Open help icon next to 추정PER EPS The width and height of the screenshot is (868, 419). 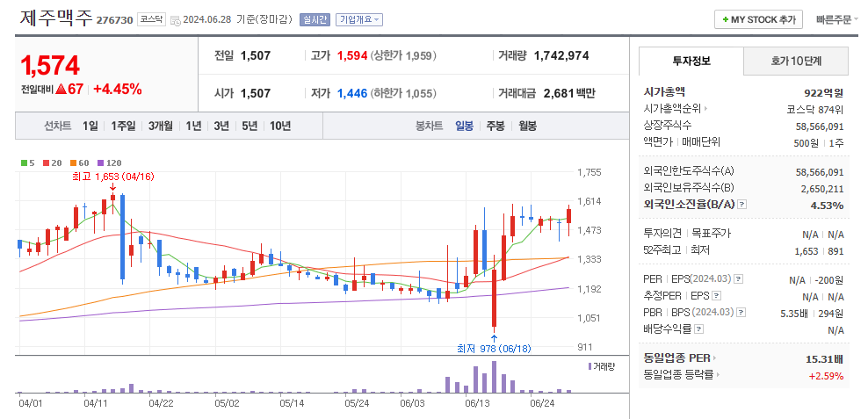[x=716, y=296]
